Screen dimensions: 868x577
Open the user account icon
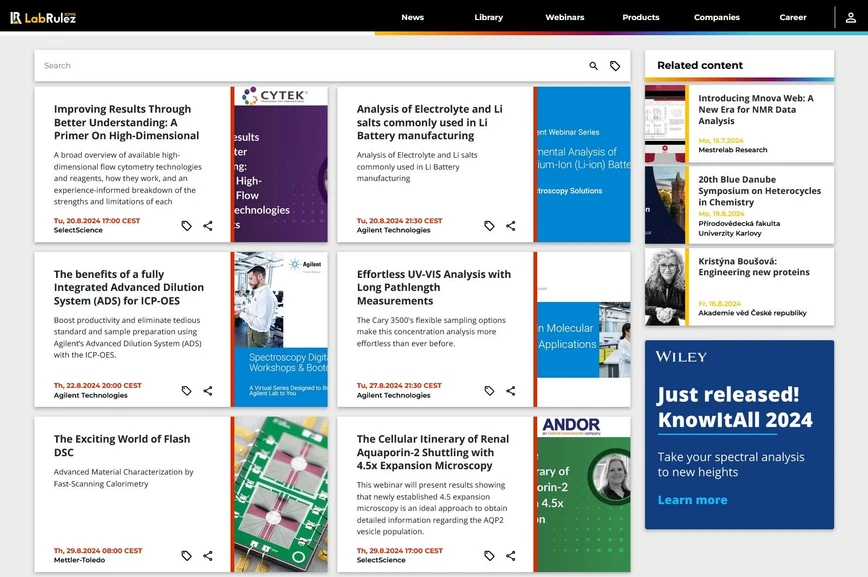(850, 18)
